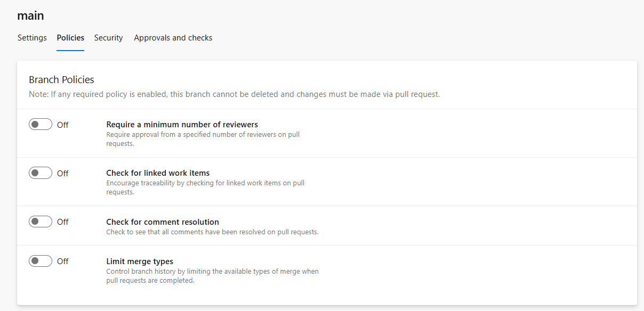Enable the minimum number of reviewers toggle

point(41,125)
